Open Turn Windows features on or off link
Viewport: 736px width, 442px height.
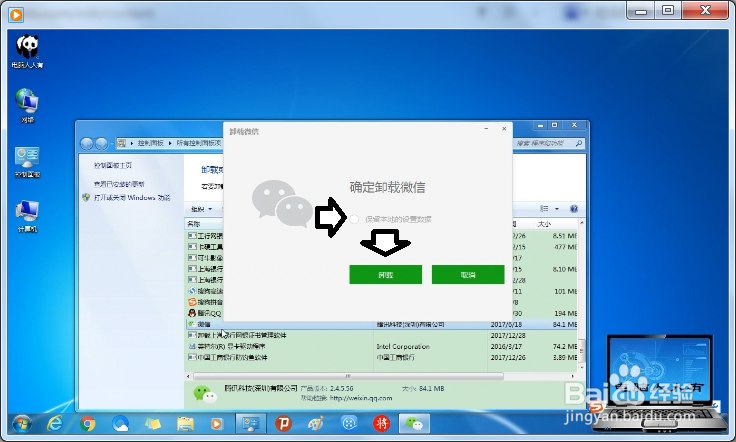tap(132, 198)
